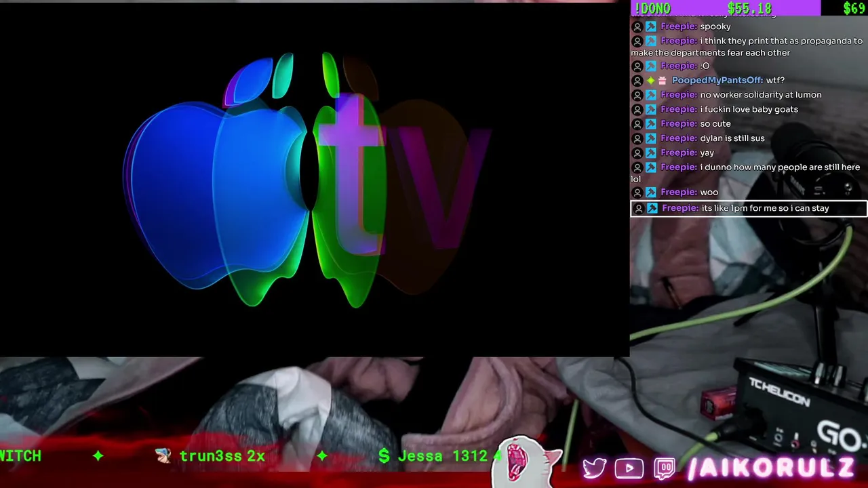Click the blue badge beside 'woo' message
Viewport: 868px width, 488px height.
[x=651, y=192]
